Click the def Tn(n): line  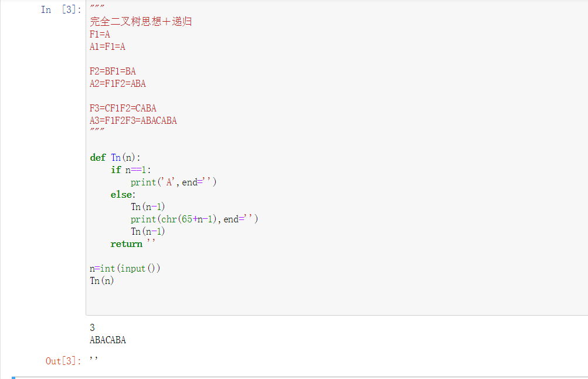(x=115, y=158)
